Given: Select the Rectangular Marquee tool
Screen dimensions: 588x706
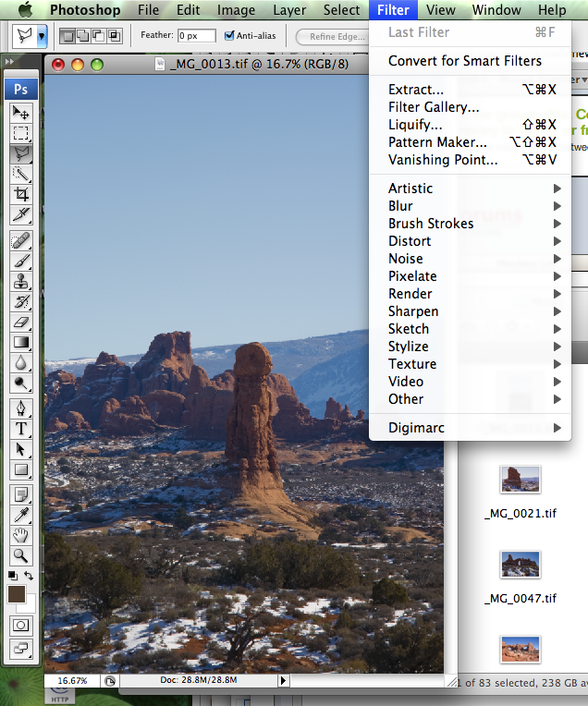Looking at the screenshot, I should pyautogui.click(x=20, y=133).
